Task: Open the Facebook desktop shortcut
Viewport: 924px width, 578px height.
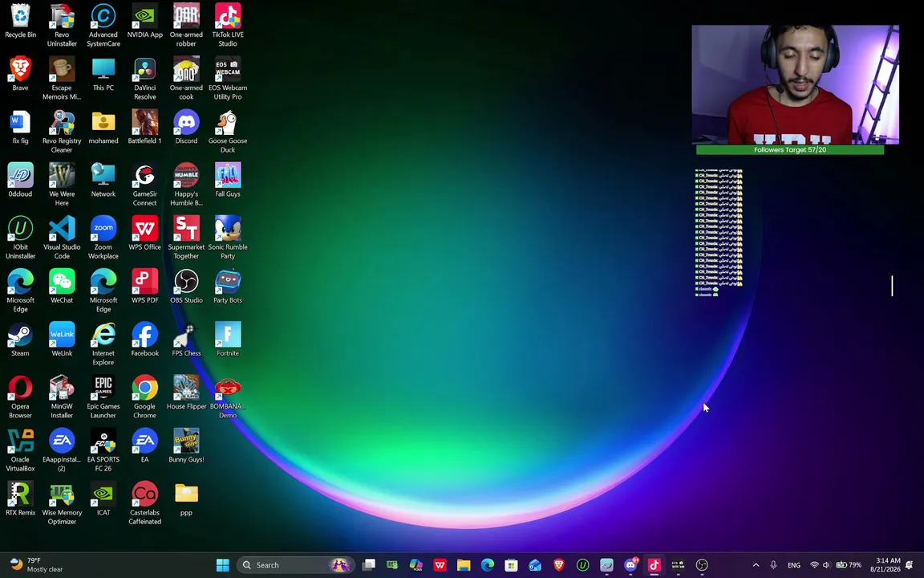Action: (x=145, y=340)
